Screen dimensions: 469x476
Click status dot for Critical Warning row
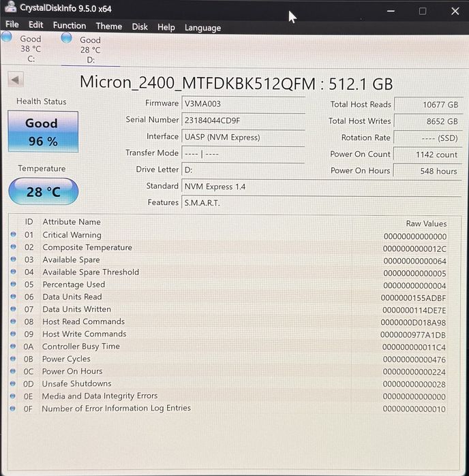(14, 234)
